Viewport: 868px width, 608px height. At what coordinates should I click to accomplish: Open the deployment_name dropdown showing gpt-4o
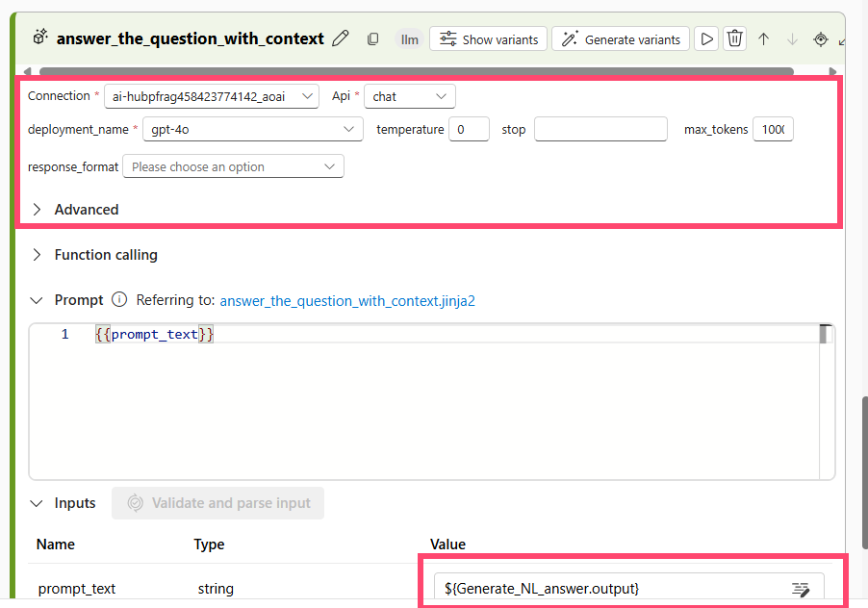point(253,129)
